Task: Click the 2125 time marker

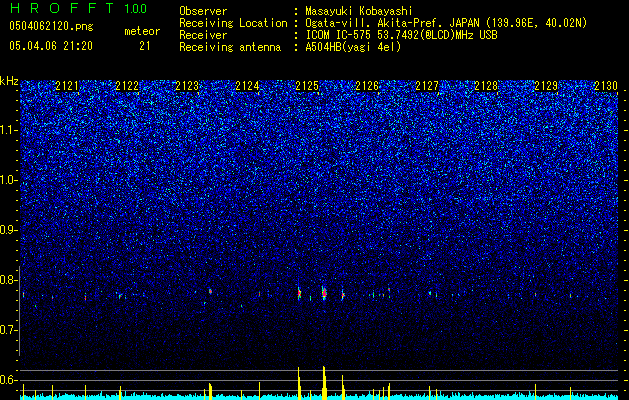Action: (x=307, y=86)
